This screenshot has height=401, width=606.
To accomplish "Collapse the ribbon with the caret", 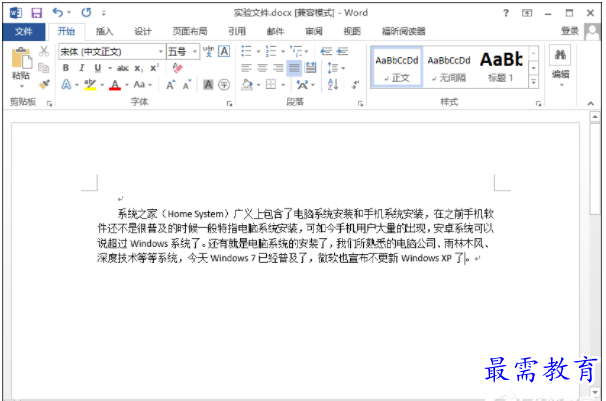I will coord(590,103).
